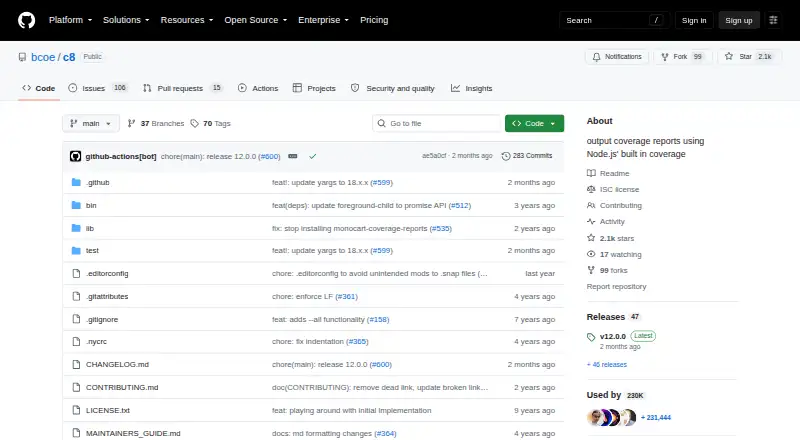This screenshot has height=440, width=800.
Task: Expand the Resources dropdown menu
Action: 187,20
